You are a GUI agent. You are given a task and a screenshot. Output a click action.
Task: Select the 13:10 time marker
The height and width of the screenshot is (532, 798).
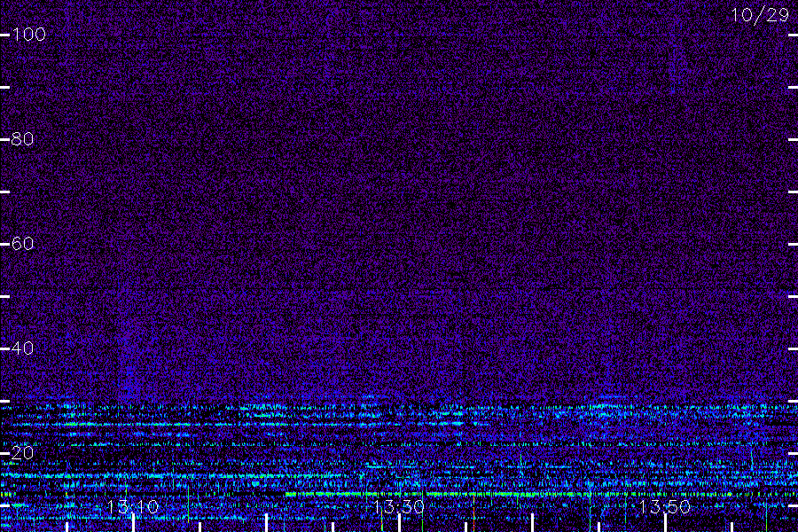pyautogui.click(x=133, y=506)
